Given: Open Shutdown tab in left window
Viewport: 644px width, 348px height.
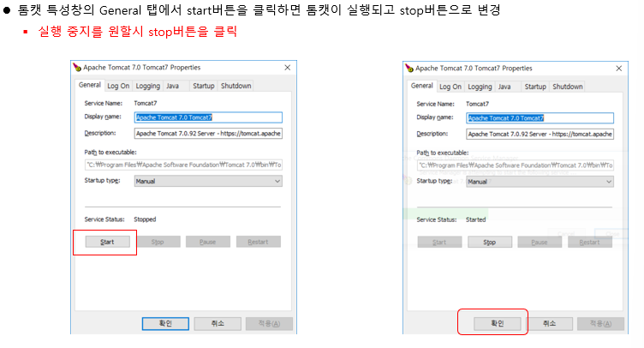Looking at the screenshot, I should [x=236, y=86].
